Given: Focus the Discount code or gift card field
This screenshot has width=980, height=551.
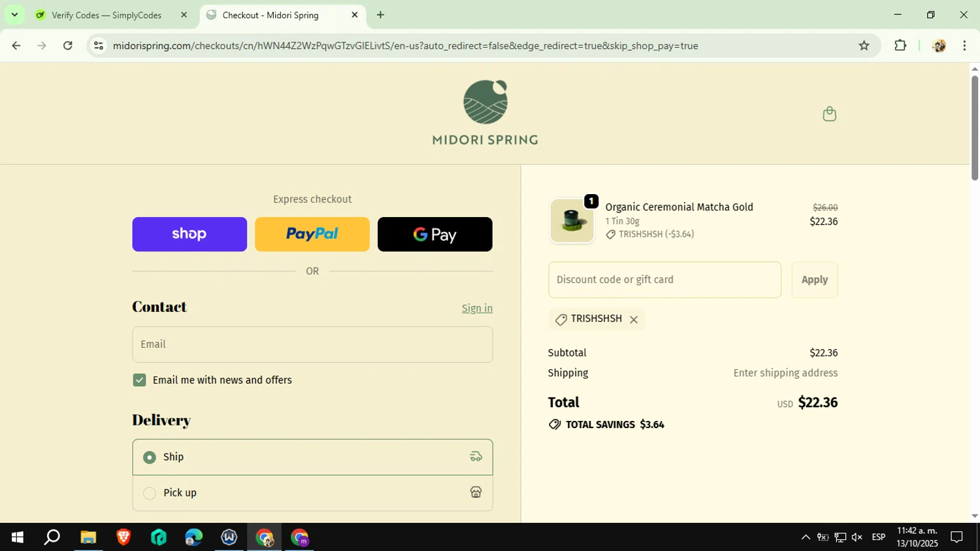Looking at the screenshot, I should point(664,280).
